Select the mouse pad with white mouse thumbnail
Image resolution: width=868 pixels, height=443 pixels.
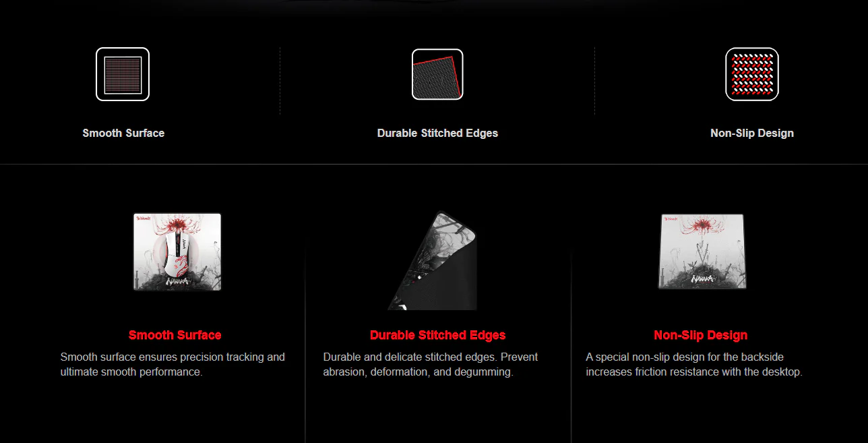coord(177,252)
